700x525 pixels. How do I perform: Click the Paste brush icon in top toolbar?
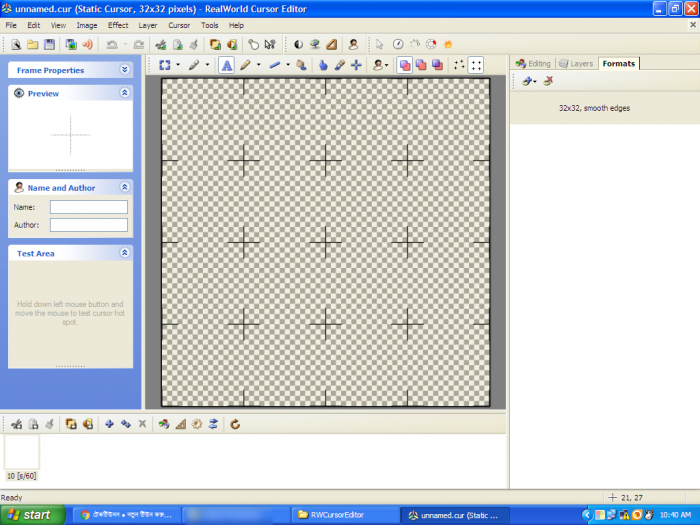pos(194,44)
